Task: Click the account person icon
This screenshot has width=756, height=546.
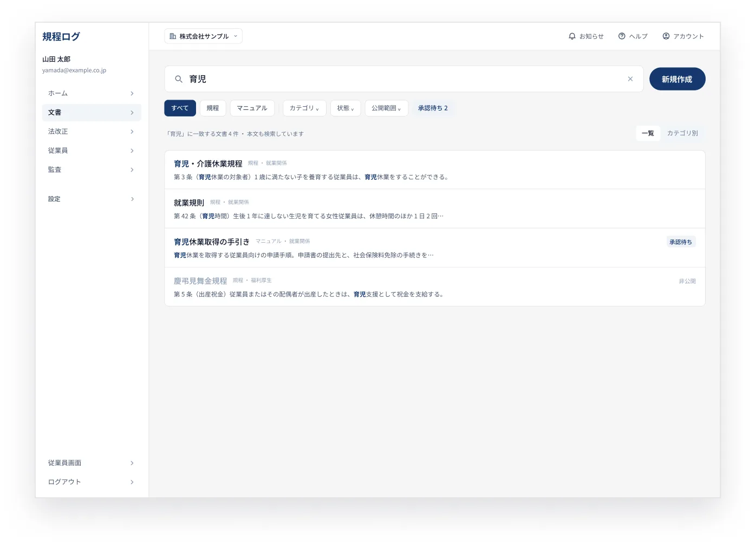Action: point(666,36)
